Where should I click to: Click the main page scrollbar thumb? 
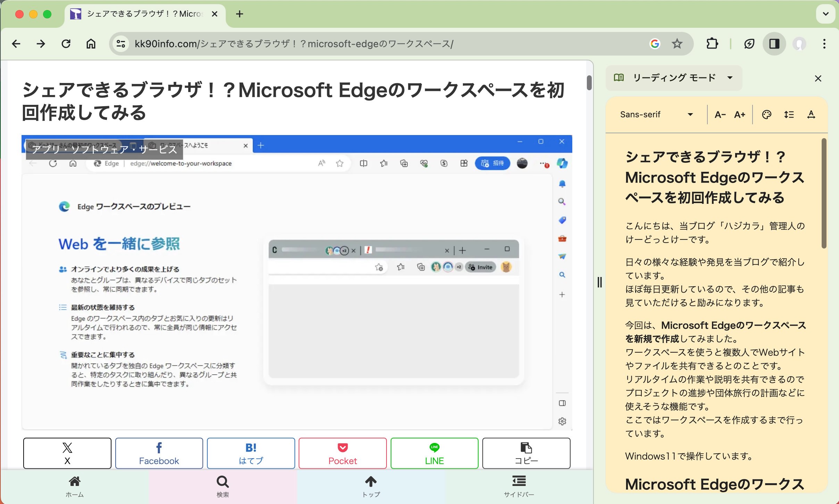click(x=589, y=83)
